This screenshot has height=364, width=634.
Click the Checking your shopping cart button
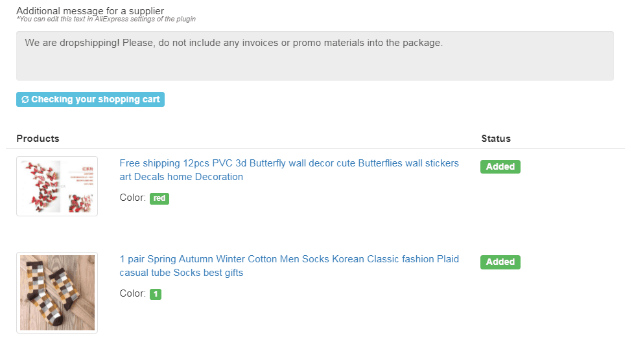click(90, 99)
